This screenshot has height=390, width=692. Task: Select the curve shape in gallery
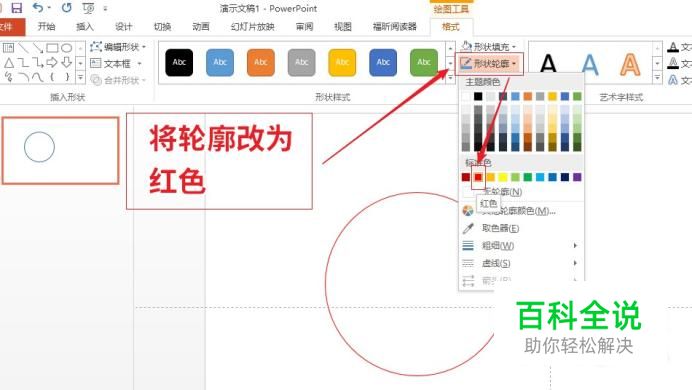point(38,77)
